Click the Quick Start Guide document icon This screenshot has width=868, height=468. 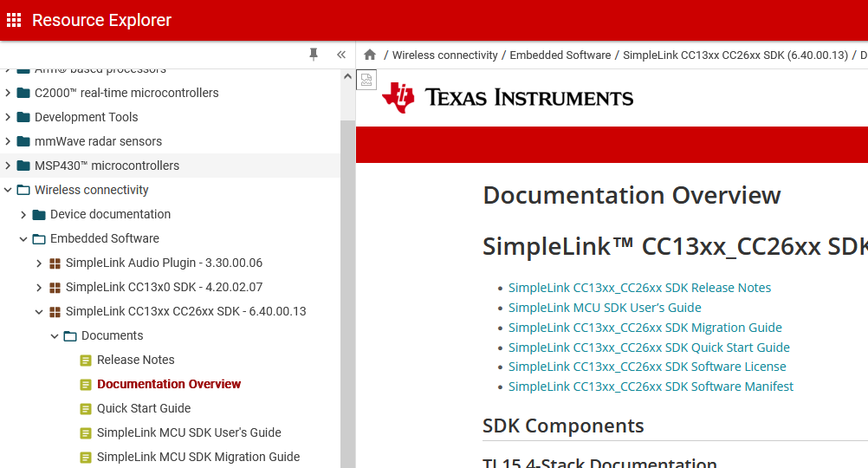coord(86,409)
